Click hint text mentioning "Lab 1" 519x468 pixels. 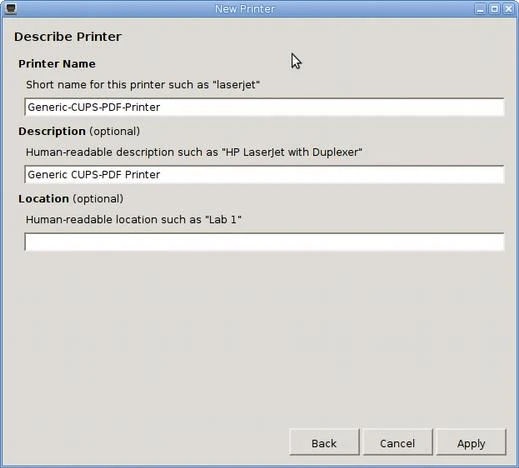(134, 220)
